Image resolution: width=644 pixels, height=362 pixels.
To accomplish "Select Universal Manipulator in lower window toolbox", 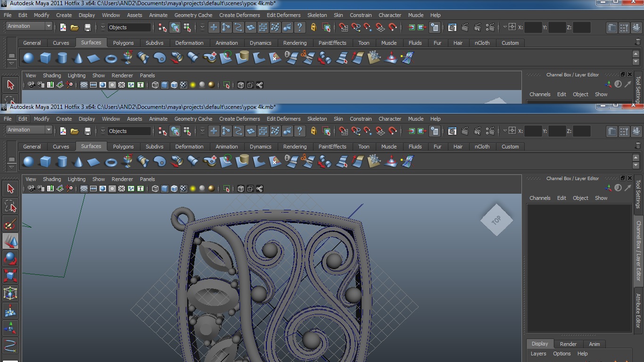I will (x=10, y=293).
